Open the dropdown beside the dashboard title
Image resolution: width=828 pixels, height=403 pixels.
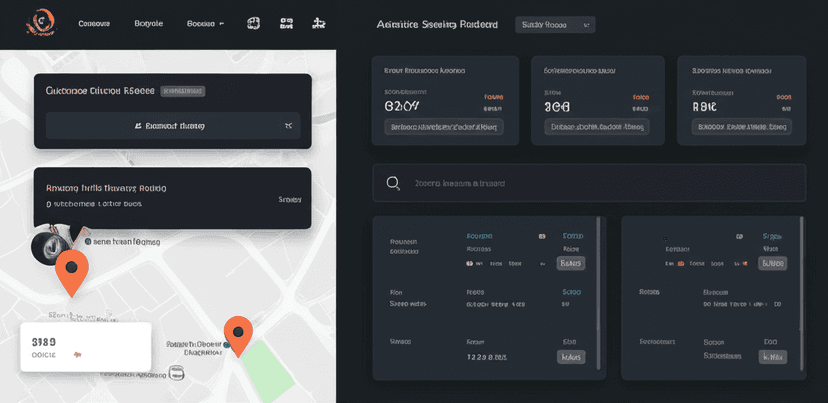[555, 25]
